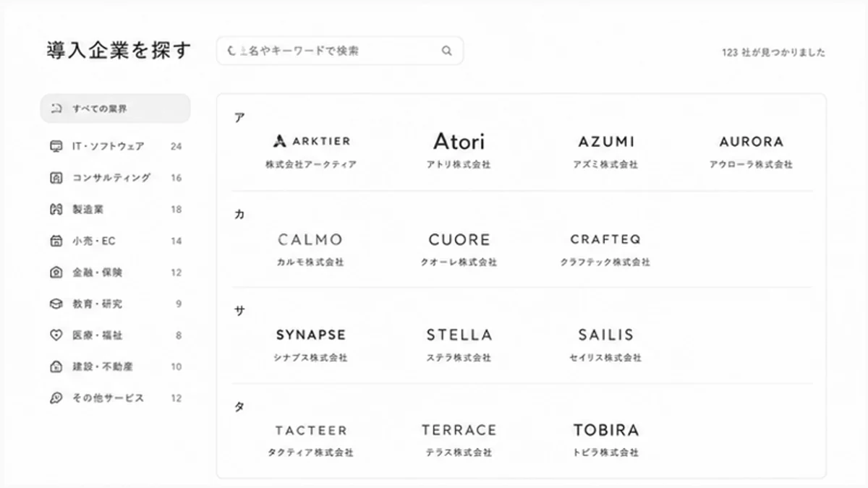Open the CALMO company logo

coord(310,239)
